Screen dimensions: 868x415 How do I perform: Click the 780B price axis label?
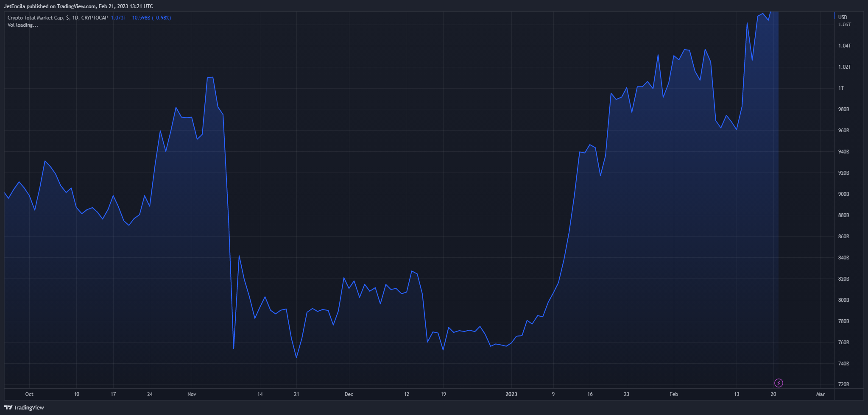843,321
